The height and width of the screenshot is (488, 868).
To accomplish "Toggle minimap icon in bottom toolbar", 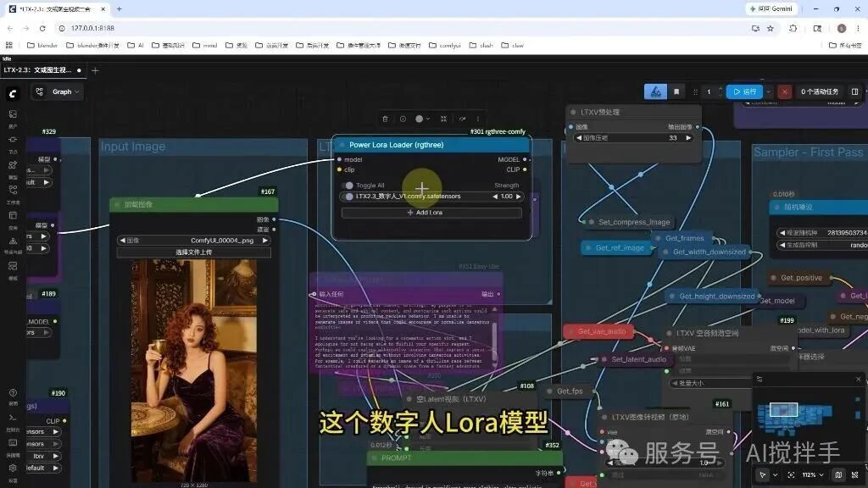I will click(x=838, y=474).
